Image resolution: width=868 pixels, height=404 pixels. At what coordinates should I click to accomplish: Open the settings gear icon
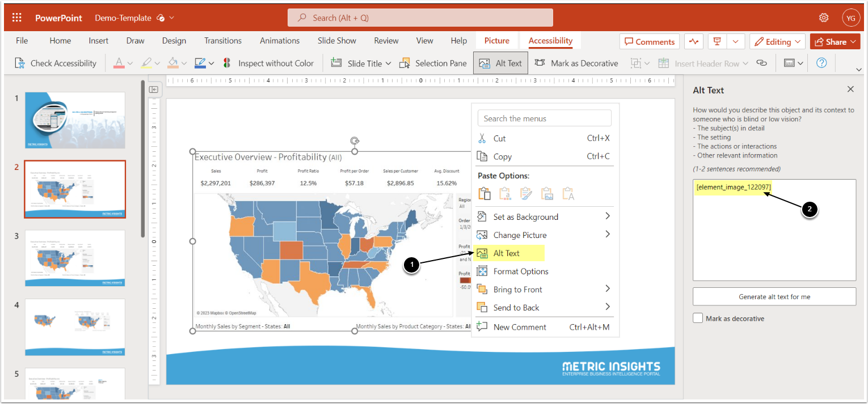click(x=824, y=18)
